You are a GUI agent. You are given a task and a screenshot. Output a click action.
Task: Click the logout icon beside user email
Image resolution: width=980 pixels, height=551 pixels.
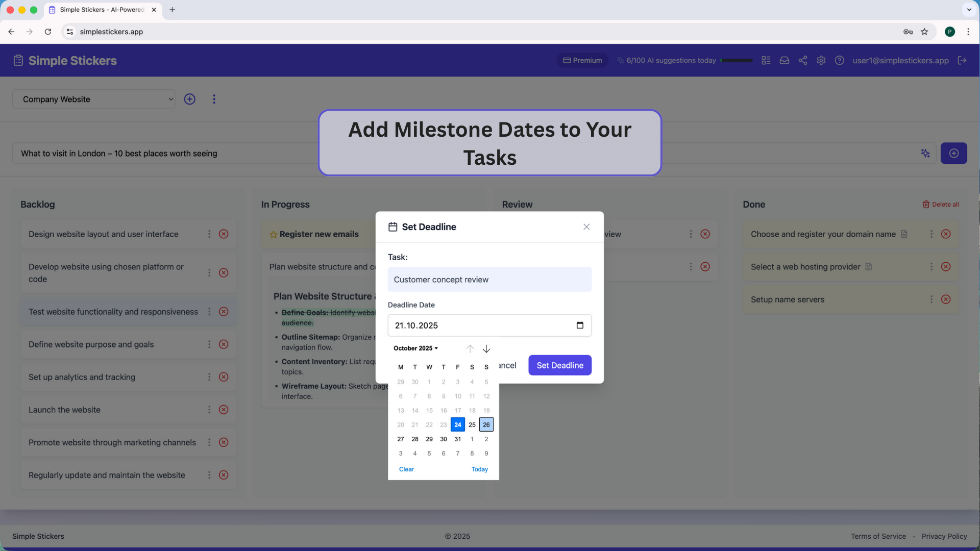pos(962,60)
